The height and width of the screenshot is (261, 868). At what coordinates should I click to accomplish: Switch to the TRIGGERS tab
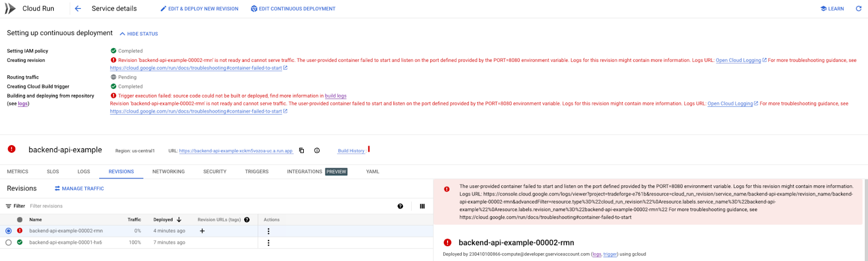pyautogui.click(x=257, y=172)
